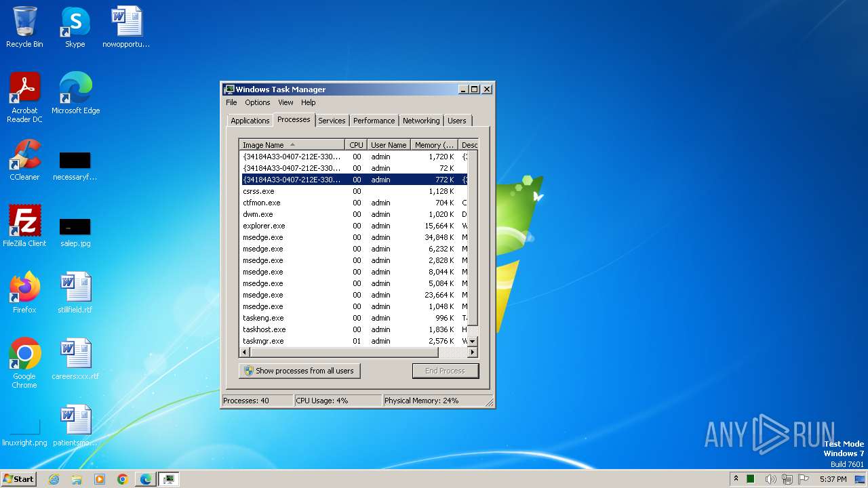
Task: Open the Options menu in Task Manager
Action: point(257,102)
